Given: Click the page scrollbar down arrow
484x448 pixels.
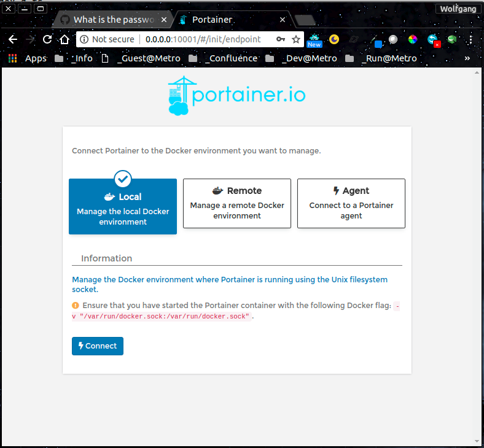Looking at the screenshot, I should [x=477, y=441].
